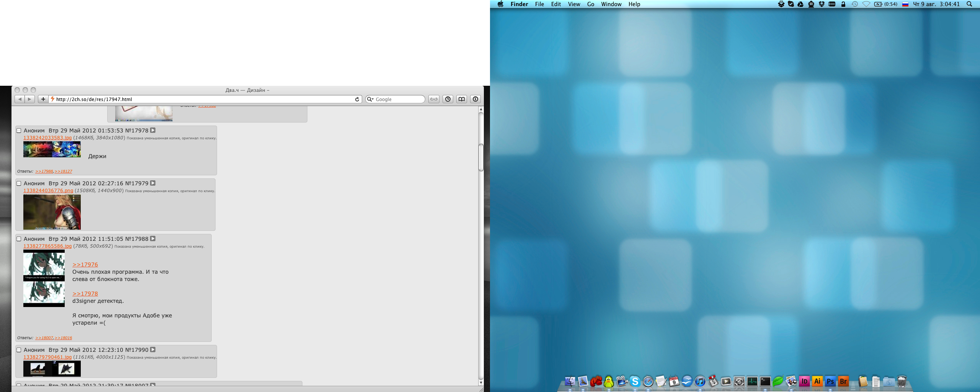980x392 pixels.
Task: Click the Safari history clock button
Action: [x=448, y=99]
